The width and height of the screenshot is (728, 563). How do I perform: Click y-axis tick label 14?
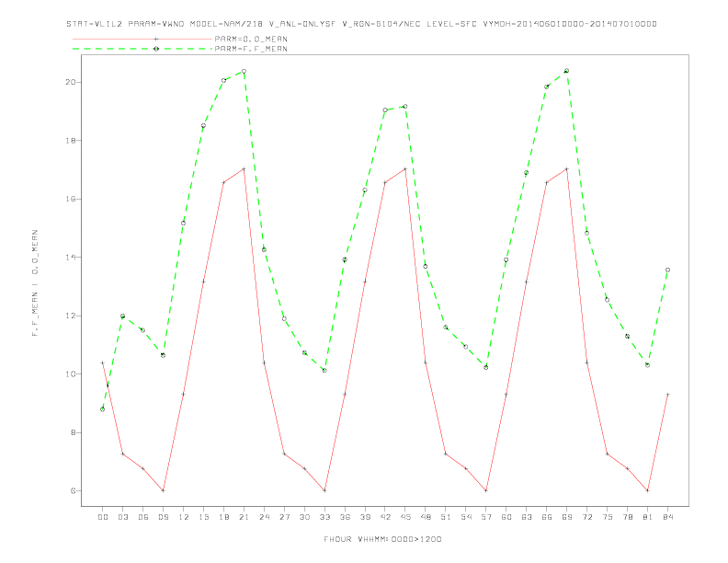pyautogui.click(x=70, y=258)
